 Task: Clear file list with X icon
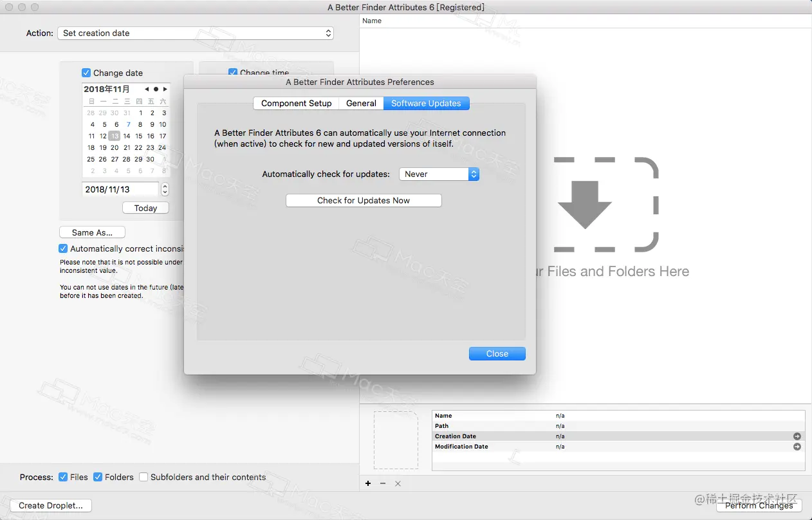click(398, 483)
